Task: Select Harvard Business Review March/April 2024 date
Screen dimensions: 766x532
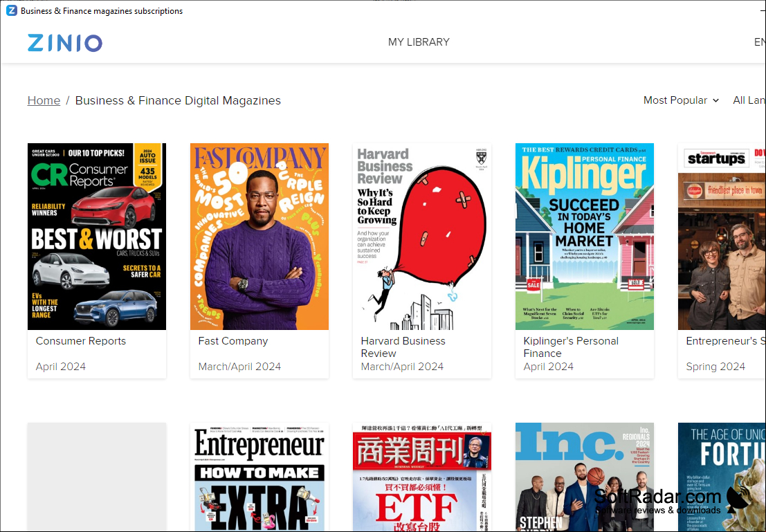Action: (x=402, y=367)
